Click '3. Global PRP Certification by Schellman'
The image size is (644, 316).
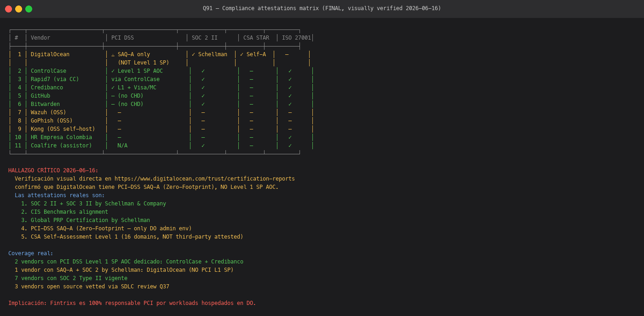coord(86,220)
